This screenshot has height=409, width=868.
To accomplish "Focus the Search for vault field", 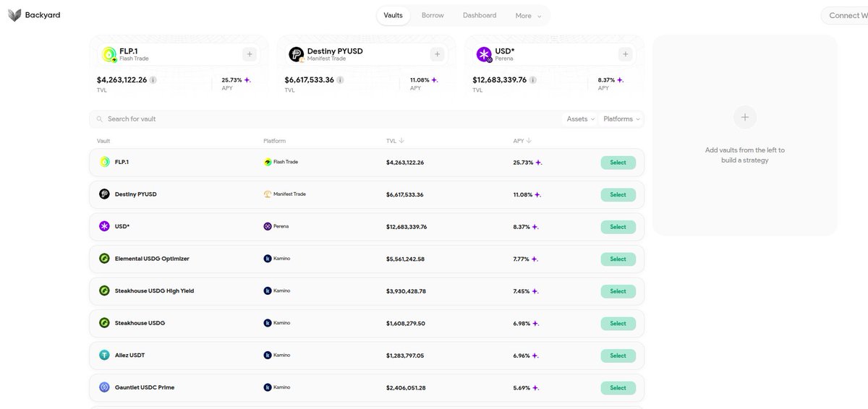I will click(x=325, y=119).
